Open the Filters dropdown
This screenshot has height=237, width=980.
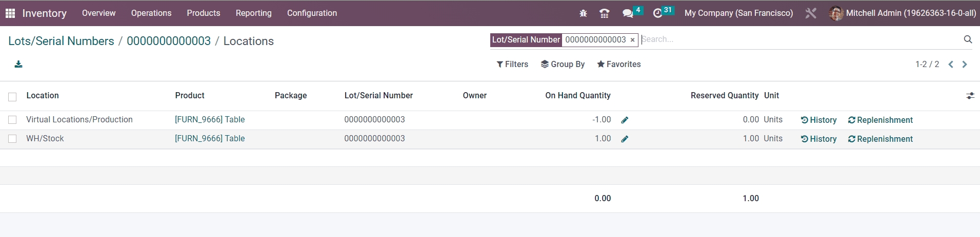pyautogui.click(x=512, y=64)
